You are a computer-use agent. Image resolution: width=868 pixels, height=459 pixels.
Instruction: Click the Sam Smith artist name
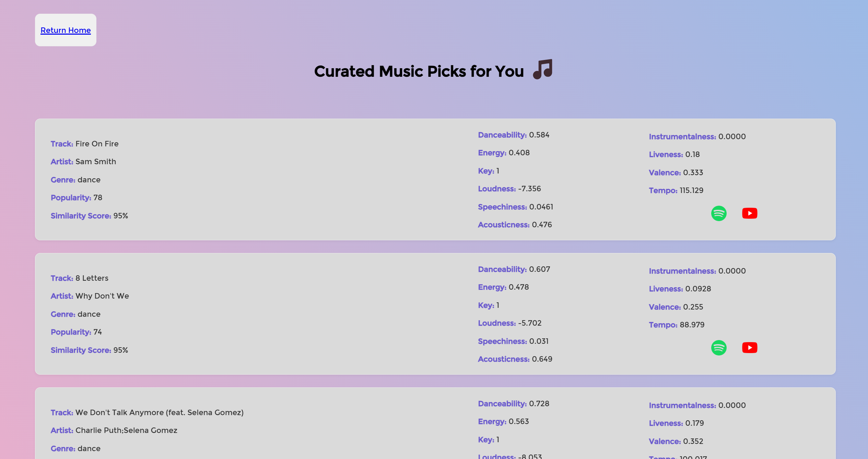[96, 161]
